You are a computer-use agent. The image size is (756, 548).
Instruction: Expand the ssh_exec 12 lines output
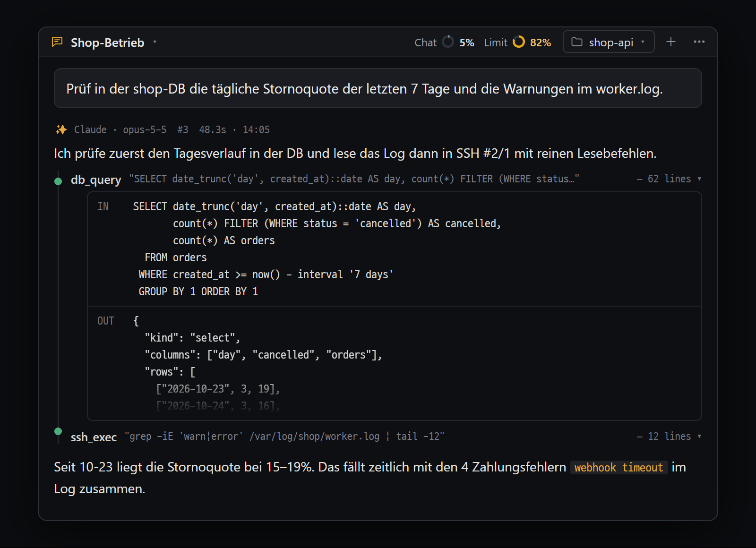coord(669,437)
